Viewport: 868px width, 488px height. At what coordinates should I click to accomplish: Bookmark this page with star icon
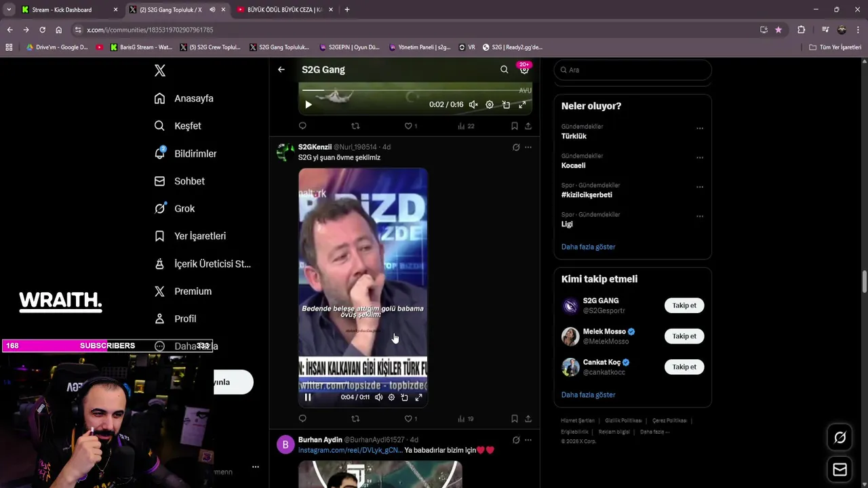click(x=778, y=30)
